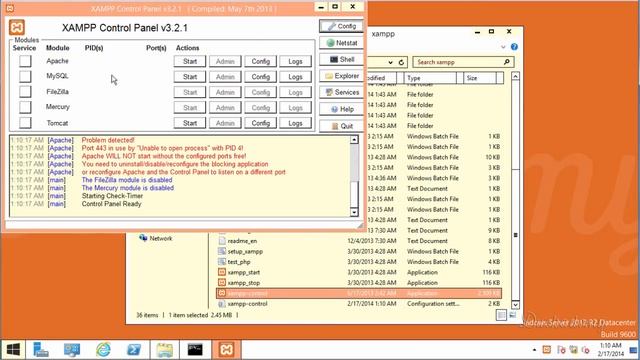
Task: Open Explorer help question-mark icon
Action: point(514,47)
